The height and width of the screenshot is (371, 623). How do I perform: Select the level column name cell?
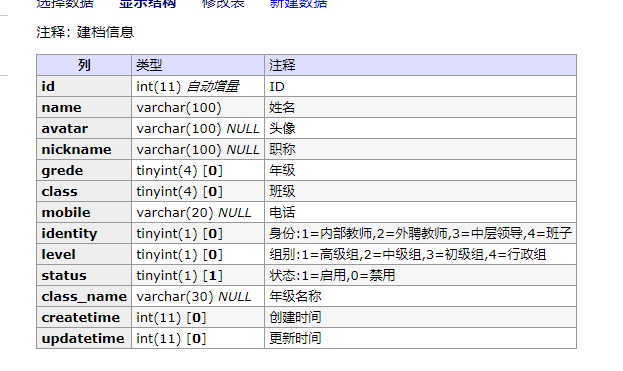pyautogui.click(x=84, y=255)
